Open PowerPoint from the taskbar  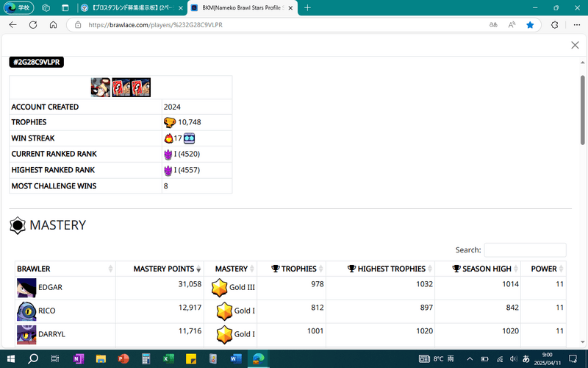(x=123, y=359)
